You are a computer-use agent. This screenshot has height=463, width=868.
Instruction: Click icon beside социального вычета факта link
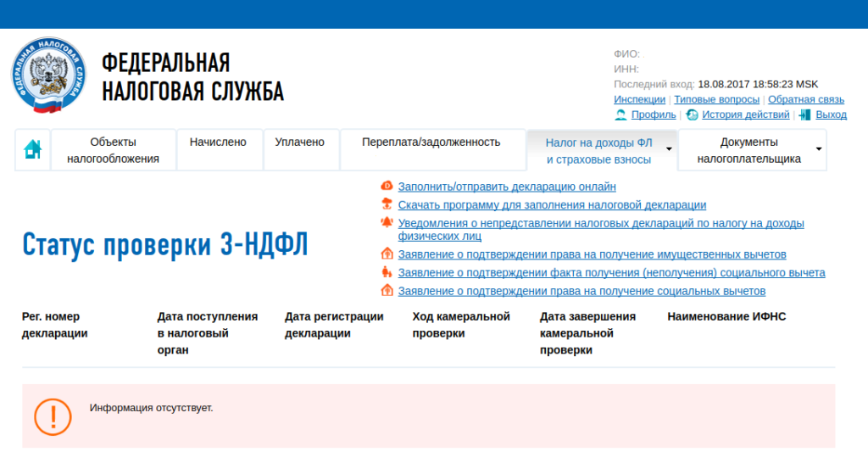387,272
